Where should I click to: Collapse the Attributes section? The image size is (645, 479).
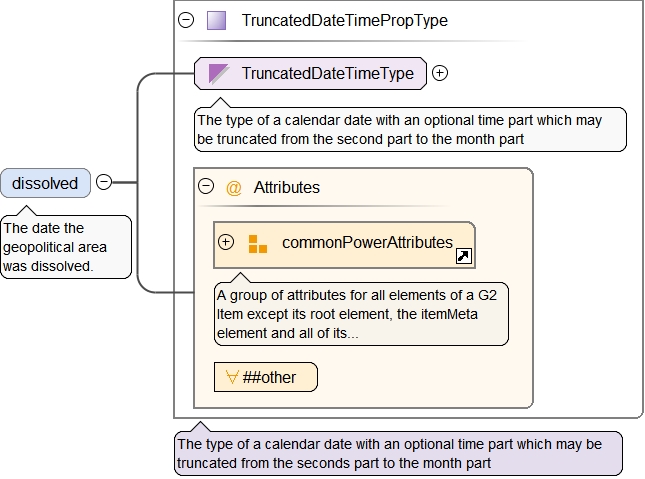(x=207, y=186)
